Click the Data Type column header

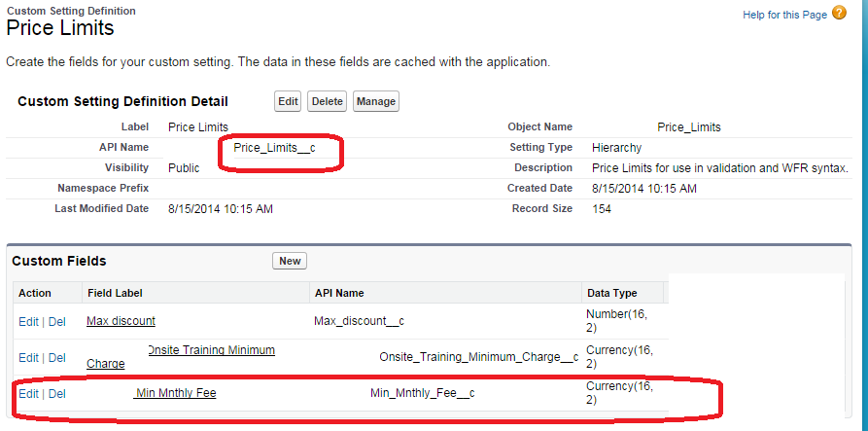pos(611,293)
